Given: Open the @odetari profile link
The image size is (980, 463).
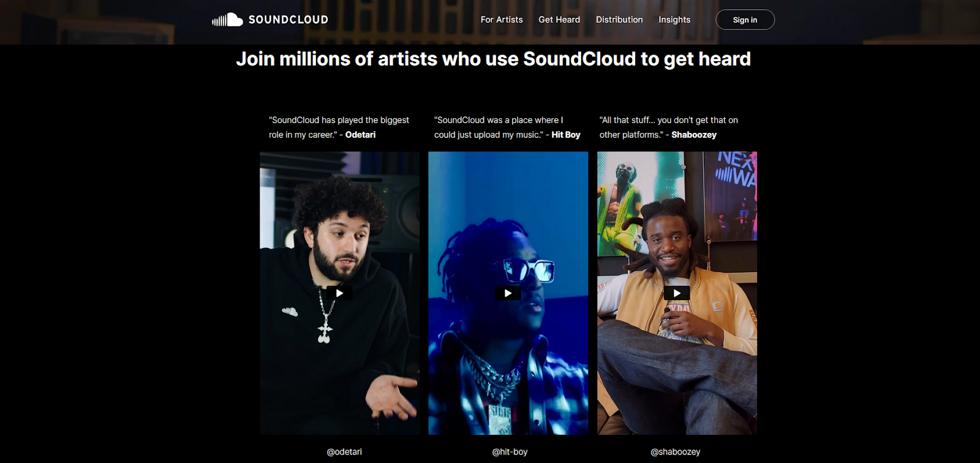Looking at the screenshot, I should click(x=344, y=452).
